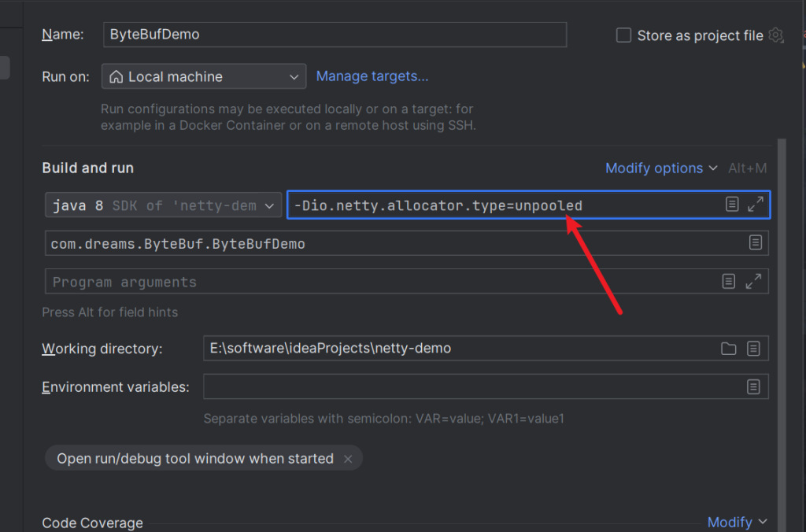
Task: Click the working directory macros icon
Action: (x=753, y=348)
